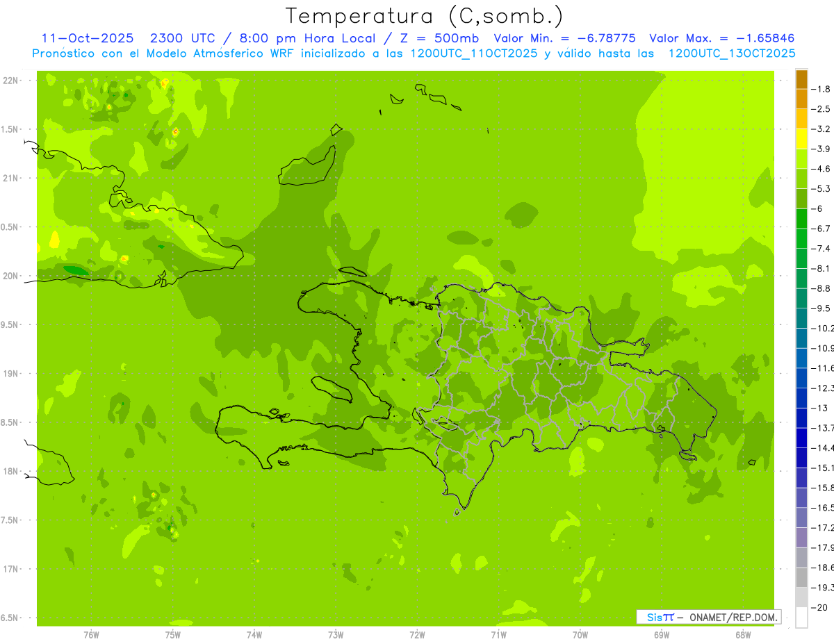Click the 11-Oct-2025 date in the header
The height and width of the screenshot is (644, 834).
(x=87, y=38)
